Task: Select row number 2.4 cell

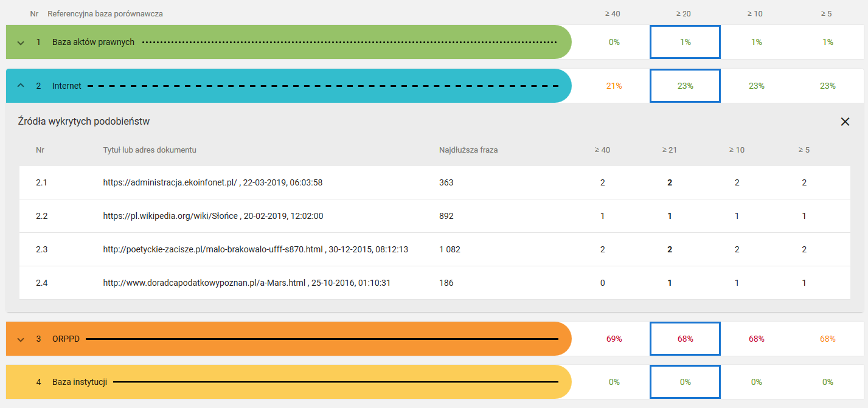Action: click(x=41, y=283)
